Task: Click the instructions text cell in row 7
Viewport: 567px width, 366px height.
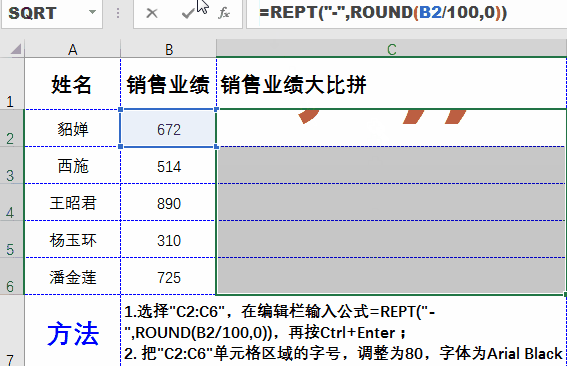Action: [x=344, y=331]
